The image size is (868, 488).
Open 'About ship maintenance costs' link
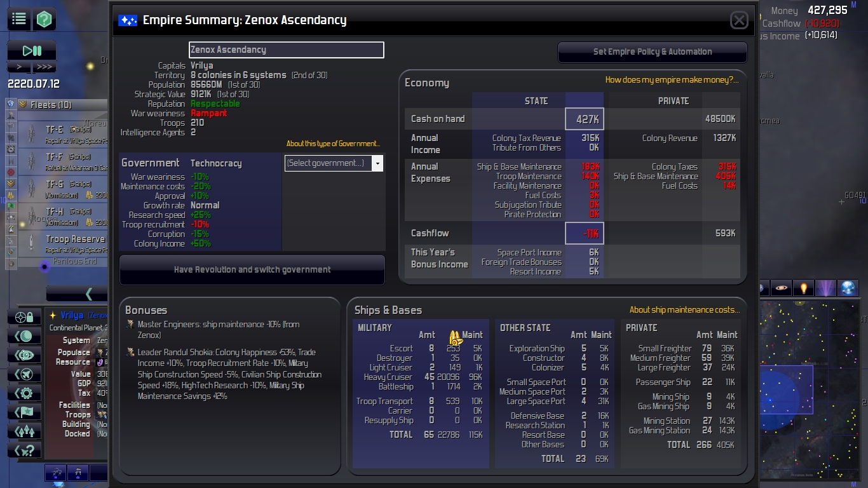point(684,310)
